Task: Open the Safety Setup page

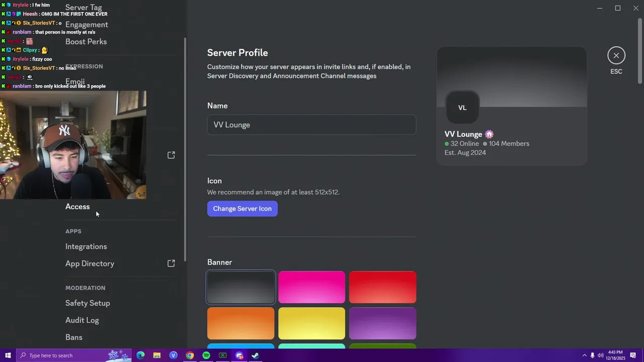Action: coord(88,303)
